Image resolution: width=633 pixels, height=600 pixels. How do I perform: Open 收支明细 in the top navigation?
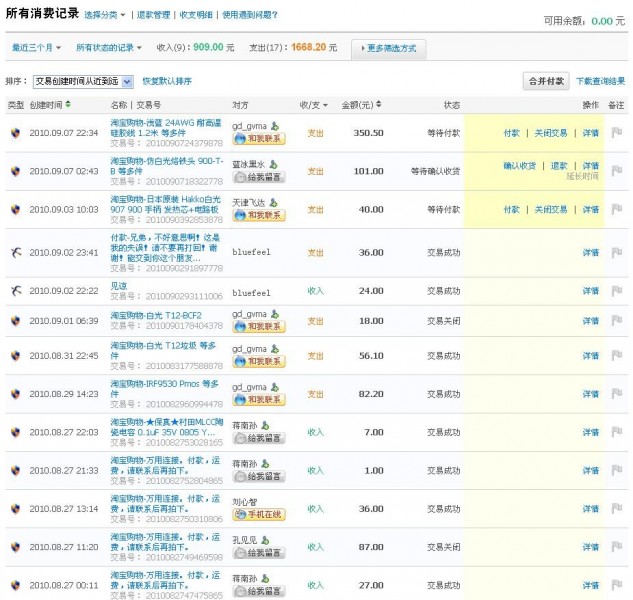pyautogui.click(x=196, y=16)
